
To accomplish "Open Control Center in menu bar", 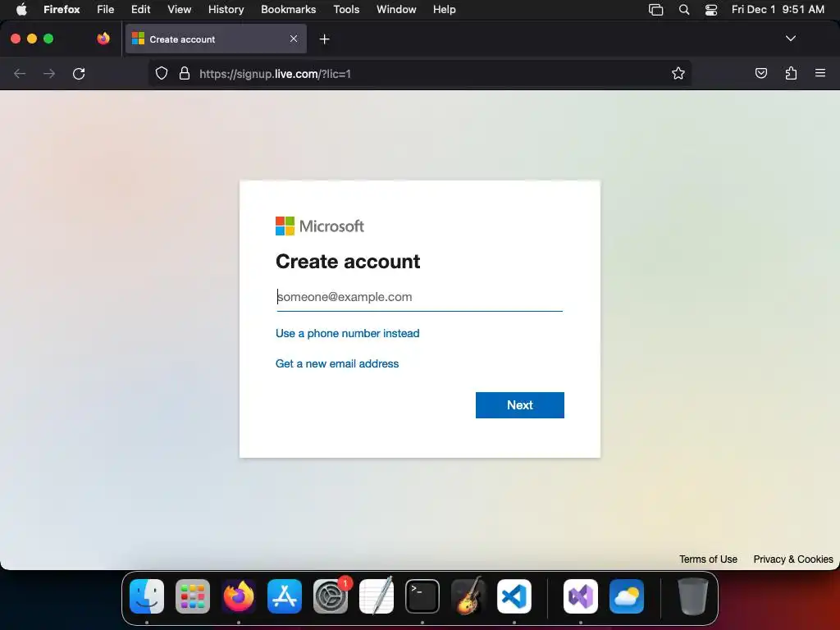I will tap(711, 10).
